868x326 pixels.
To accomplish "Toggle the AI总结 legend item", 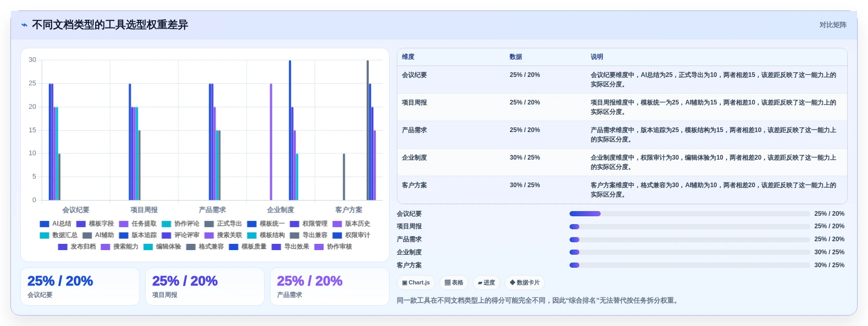I will coord(55,224).
